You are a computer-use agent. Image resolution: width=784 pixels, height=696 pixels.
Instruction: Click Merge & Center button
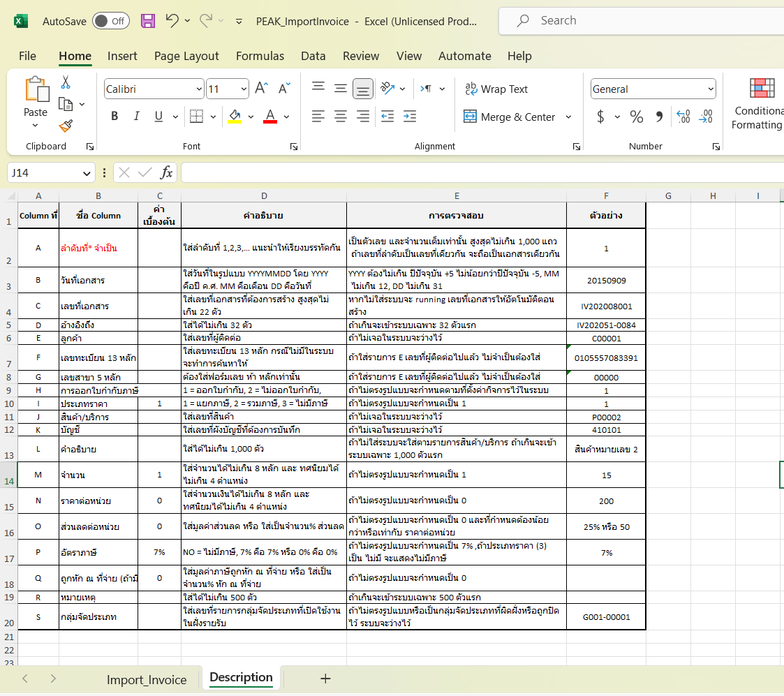509,117
